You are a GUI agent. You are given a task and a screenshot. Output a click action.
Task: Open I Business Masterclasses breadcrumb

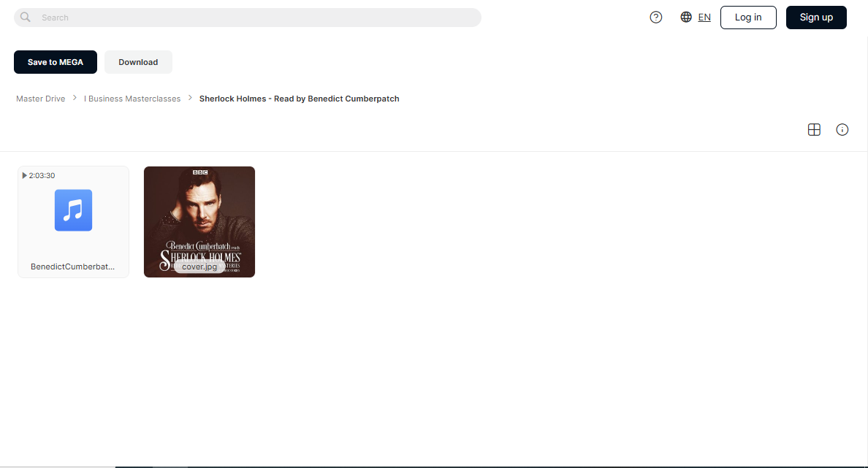pyautogui.click(x=132, y=99)
